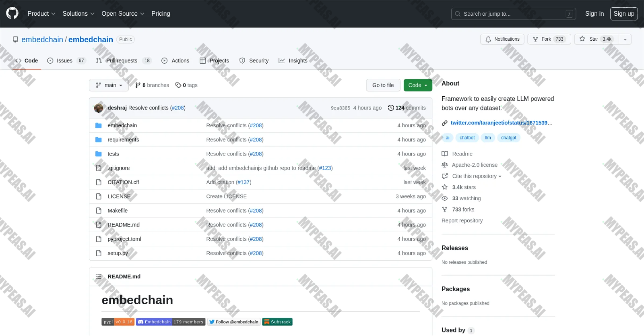Click the README.md table of contents icon
The image size is (644, 336).
pos(99,276)
